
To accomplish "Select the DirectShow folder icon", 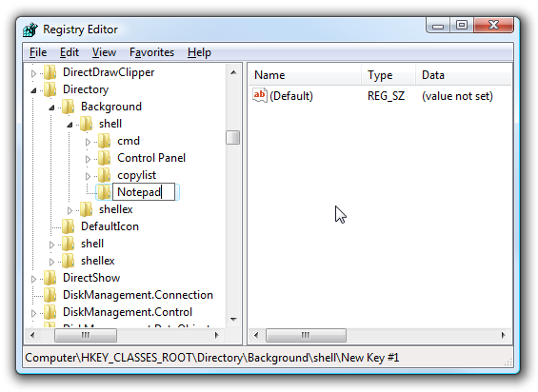I will click(x=50, y=278).
